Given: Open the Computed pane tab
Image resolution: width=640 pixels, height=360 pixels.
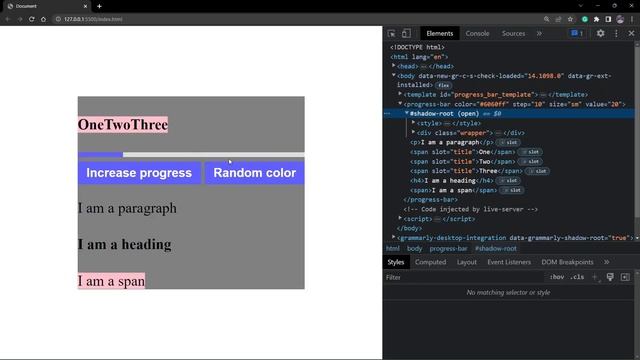Looking at the screenshot, I should pos(430,262).
